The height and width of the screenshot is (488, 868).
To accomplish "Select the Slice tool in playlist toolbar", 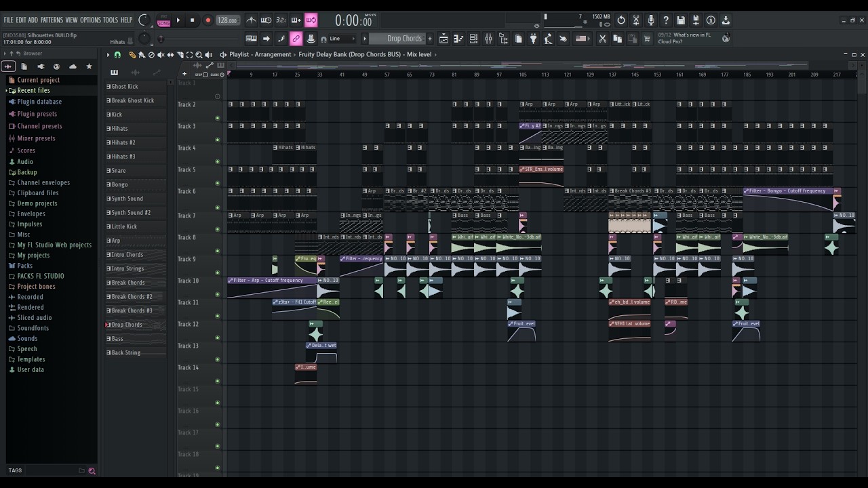I will [x=180, y=54].
